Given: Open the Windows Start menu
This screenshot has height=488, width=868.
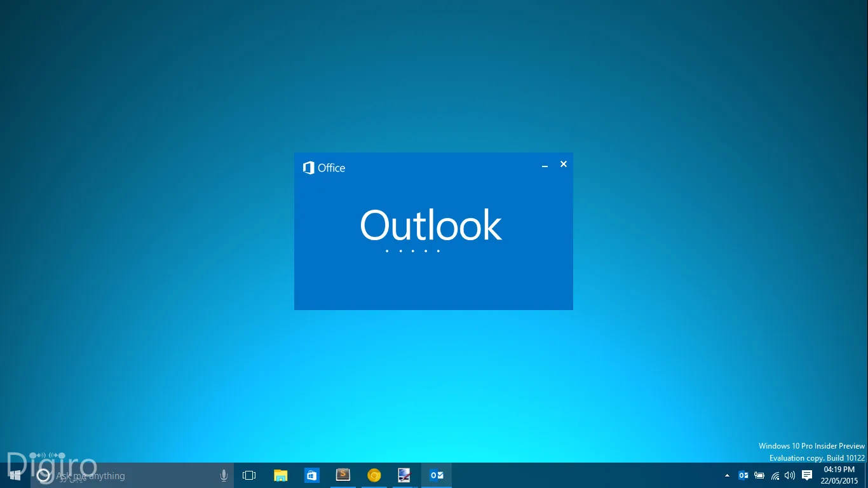Looking at the screenshot, I should point(15,475).
